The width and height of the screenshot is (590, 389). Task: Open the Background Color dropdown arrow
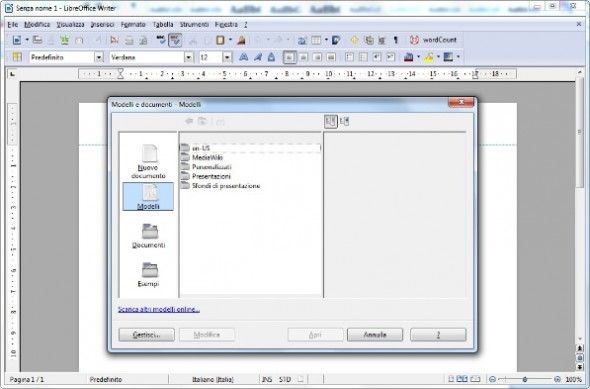[x=458, y=57]
